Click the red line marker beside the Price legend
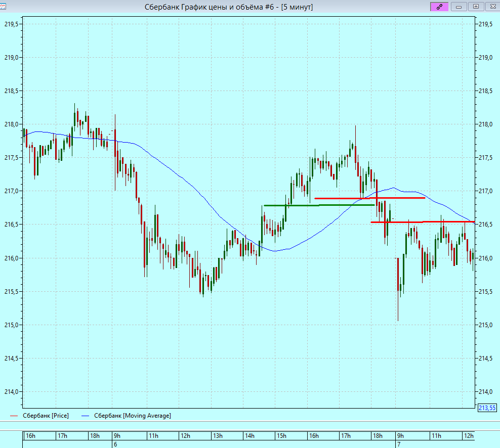The height and width of the screenshot is (448, 500). (14, 416)
